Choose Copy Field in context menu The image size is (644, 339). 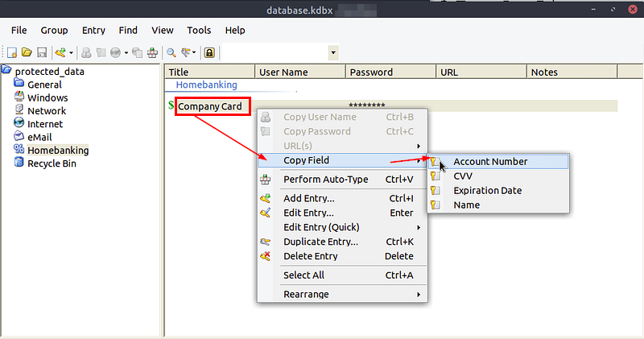click(x=342, y=160)
